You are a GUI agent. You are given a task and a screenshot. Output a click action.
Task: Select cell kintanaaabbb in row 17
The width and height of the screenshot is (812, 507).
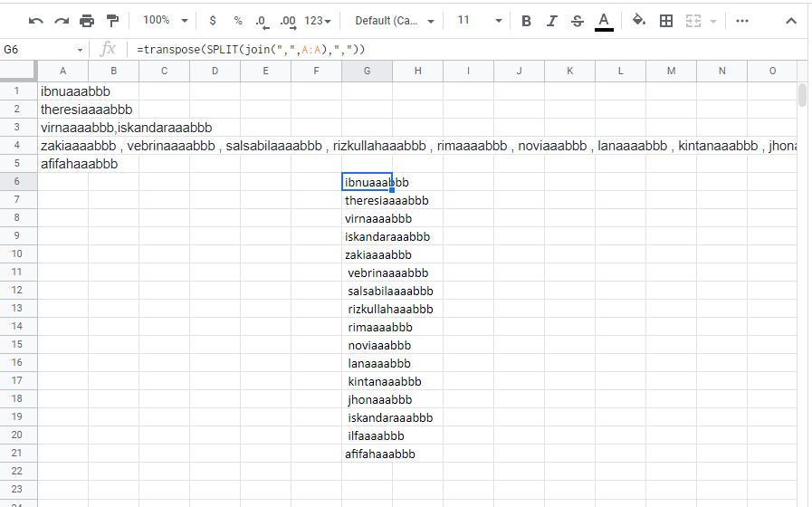pyautogui.click(x=368, y=381)
